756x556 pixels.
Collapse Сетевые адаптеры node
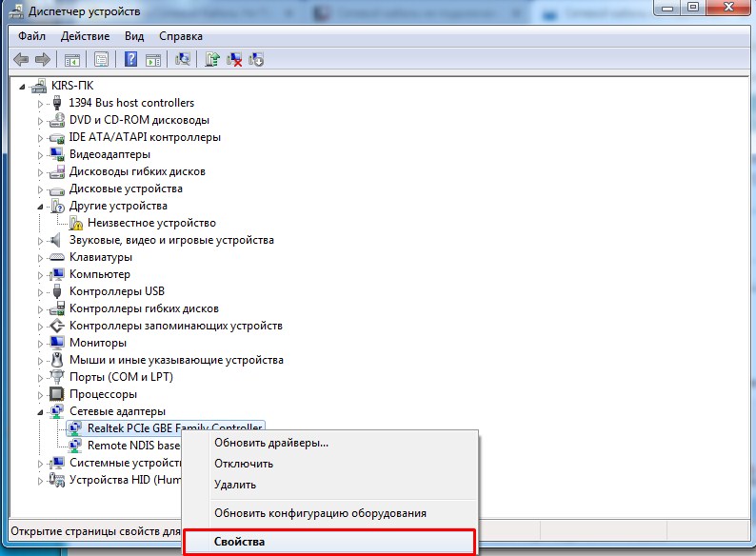point(41,412)
